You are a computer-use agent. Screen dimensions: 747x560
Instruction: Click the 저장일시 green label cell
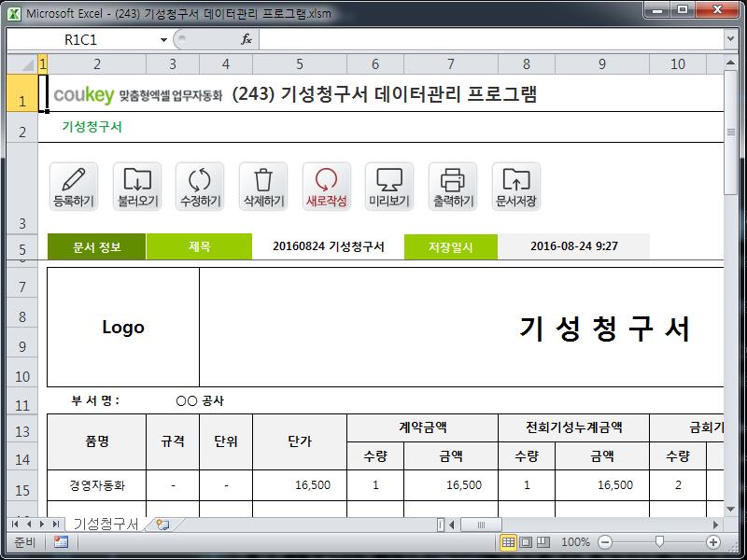(x=451, y=246)
